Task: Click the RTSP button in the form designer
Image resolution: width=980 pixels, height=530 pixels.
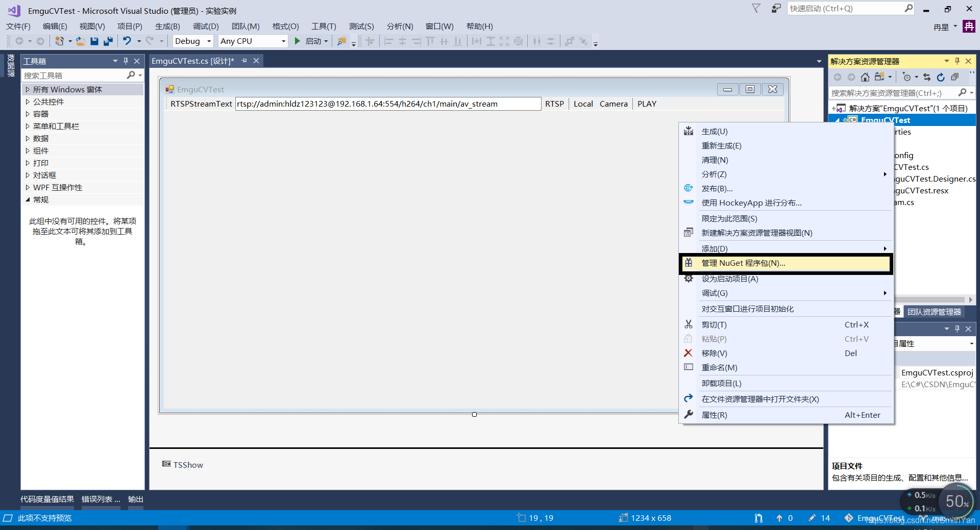Action: [x=554, y=104]
